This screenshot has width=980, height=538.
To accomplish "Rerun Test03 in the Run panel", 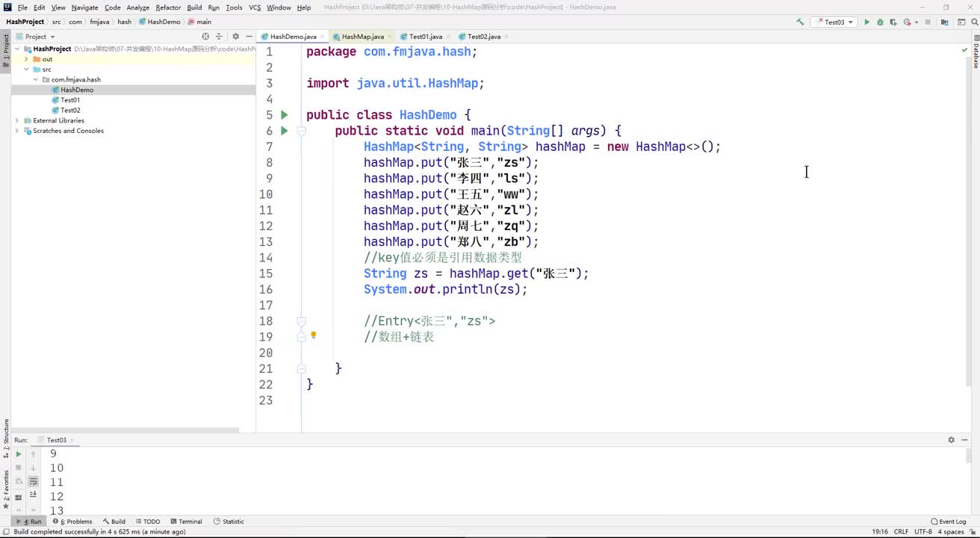I will pyautogui.click(x=19, y=454).
